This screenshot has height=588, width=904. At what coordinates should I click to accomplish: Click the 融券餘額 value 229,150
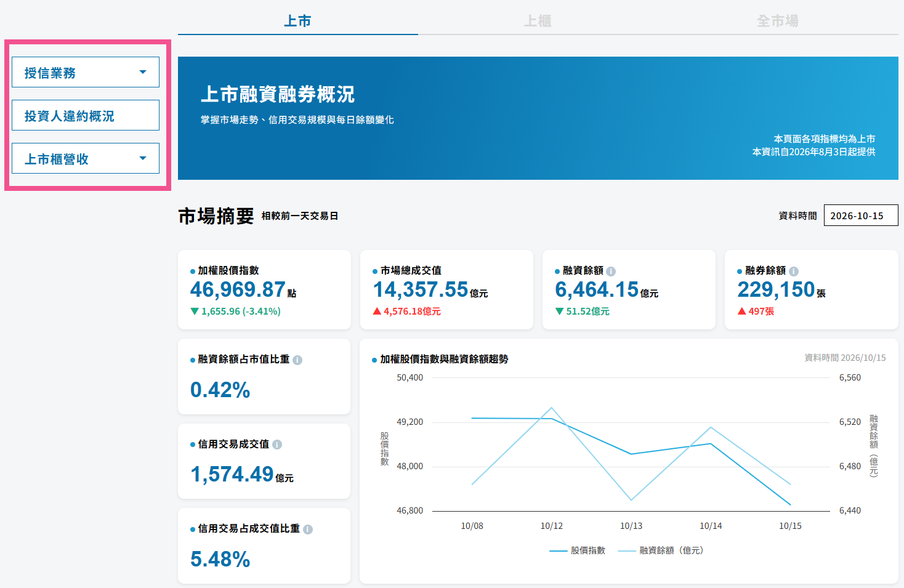click(776, 289)
